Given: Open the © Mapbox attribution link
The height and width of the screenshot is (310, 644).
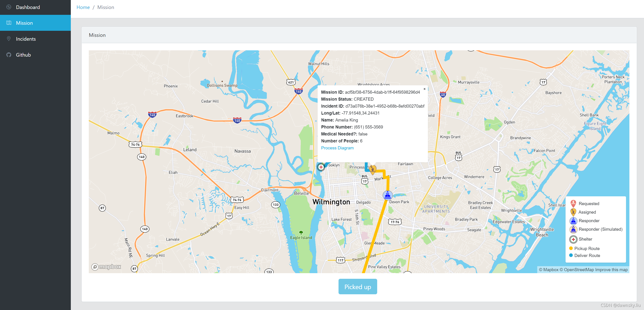Looking at the screenshot, I should [548, 270].
